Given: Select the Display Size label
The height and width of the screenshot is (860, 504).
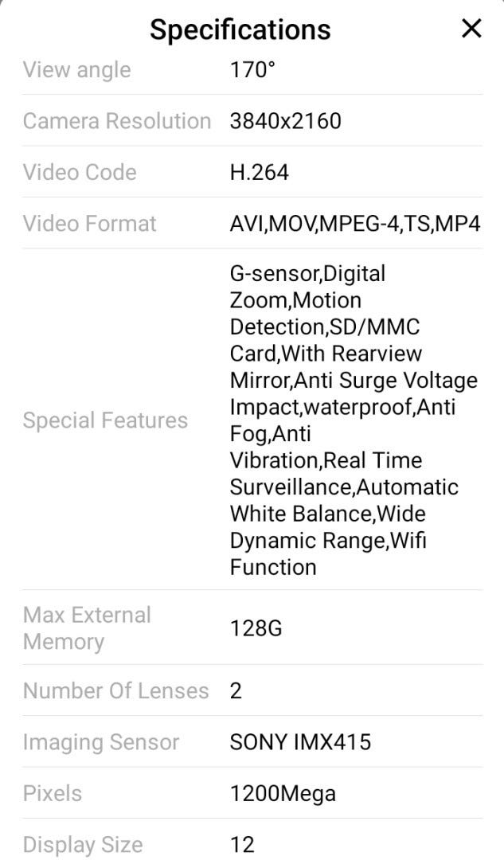Looking at the screenshot, I should [x=83, y=844].
